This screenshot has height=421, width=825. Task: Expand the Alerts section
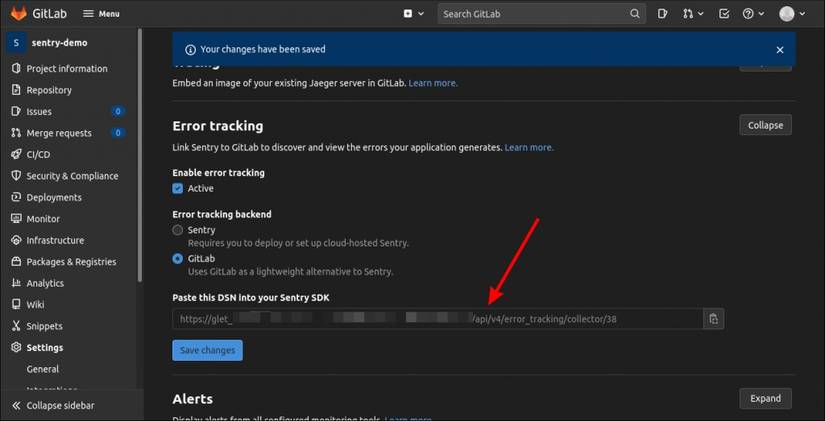tap(766, 398)
